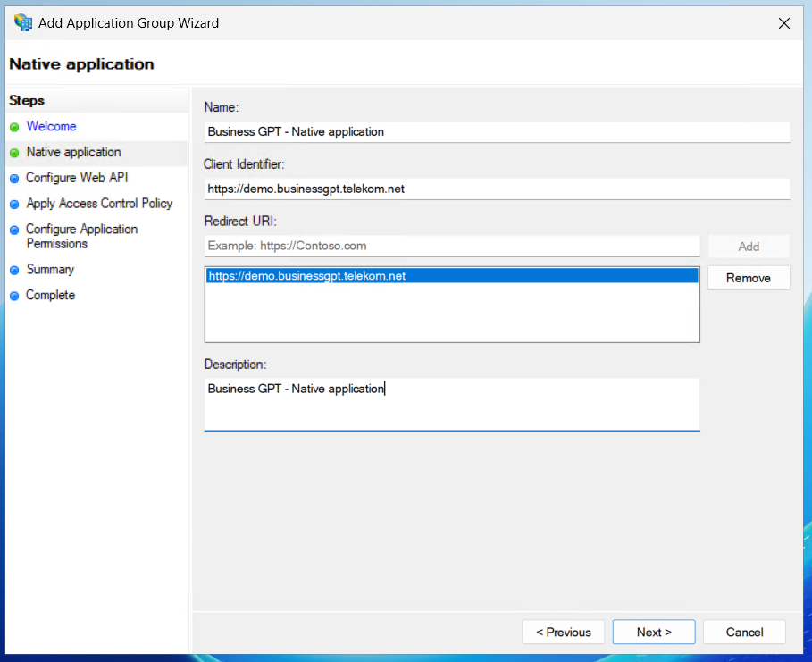Click inside the Description text box
Viewport: 812px width, 662px height.
pyautogui.click(x=452, y=404)
